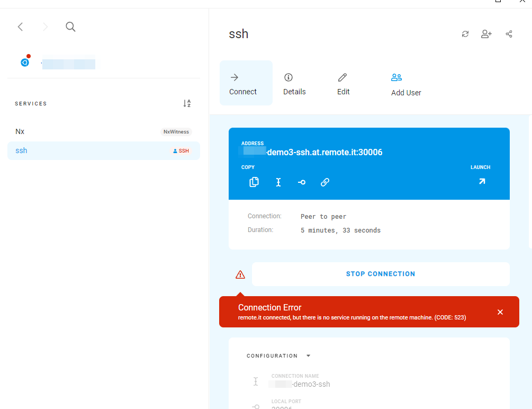532x409 pixels.
Task: Click the red warning triangle icon
Action: tap(240, 274)
